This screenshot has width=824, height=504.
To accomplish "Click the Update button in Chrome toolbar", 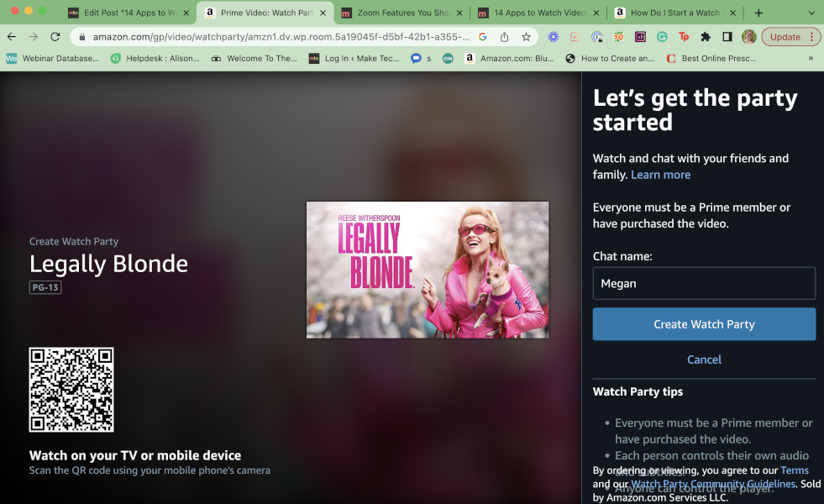I will [785, 37].
